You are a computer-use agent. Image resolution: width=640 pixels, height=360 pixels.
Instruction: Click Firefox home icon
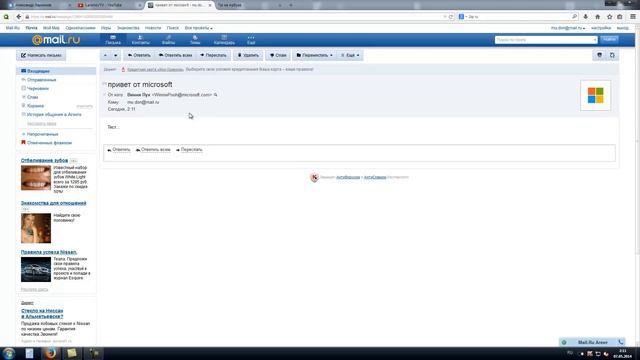[598, 17]
